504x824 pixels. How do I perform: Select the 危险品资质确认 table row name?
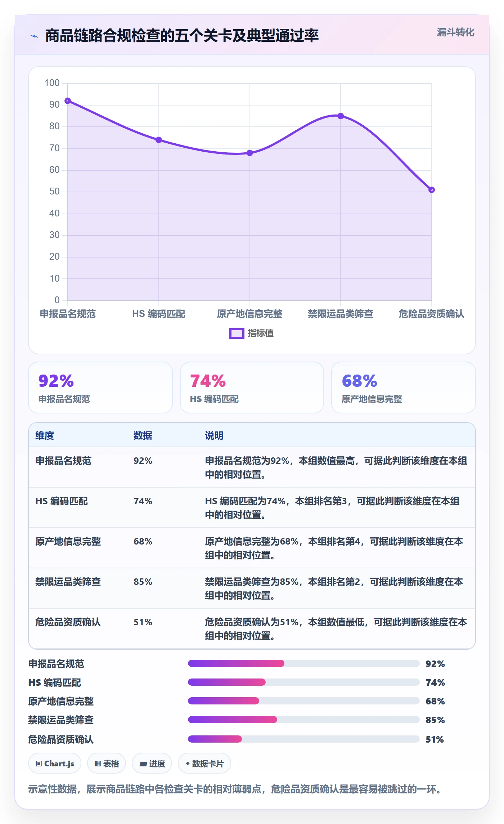[x=68, y=622]
